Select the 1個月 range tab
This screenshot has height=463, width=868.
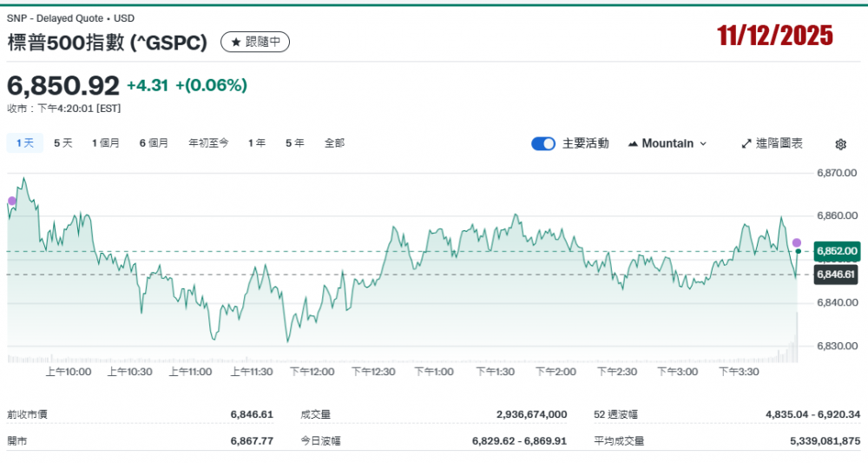(106, 142)
